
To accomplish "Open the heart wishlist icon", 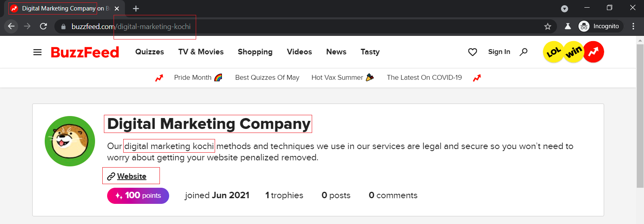I will [x=472, y=52].
